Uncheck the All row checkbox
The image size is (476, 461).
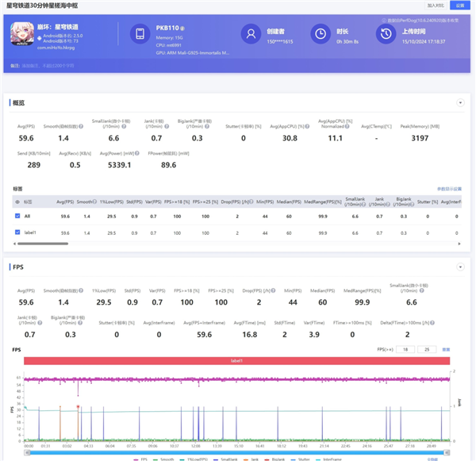click(17, 216)
